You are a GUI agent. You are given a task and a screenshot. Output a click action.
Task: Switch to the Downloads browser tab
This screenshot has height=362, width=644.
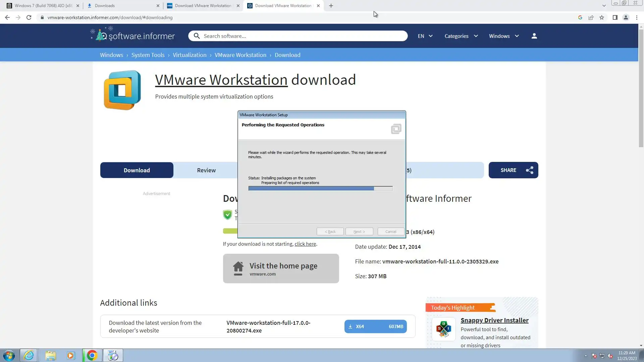point(122,6)
